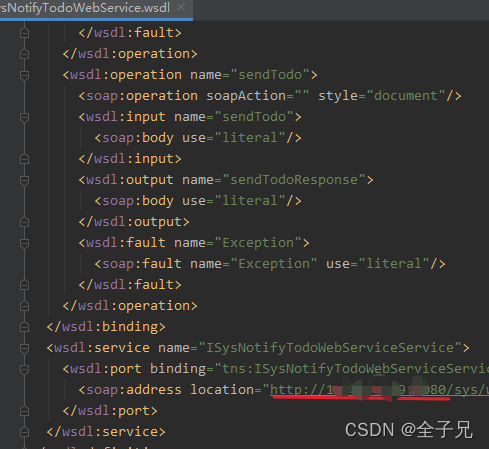Click the "document" style attribute value
This screenshot has height=449, width=489.
tap(406, 96)
